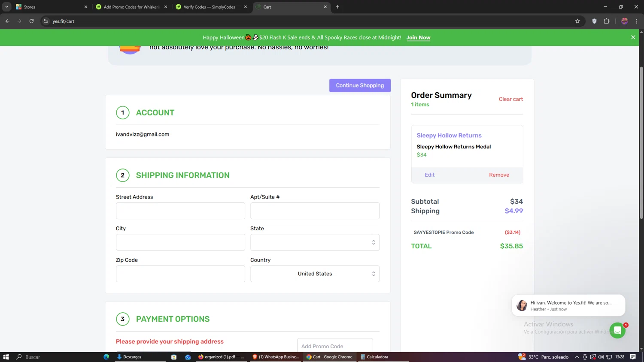644x362 pixels.
Task: Open the Chrome profile avatar
Action: pyautogui.click(x=625, y=21)
